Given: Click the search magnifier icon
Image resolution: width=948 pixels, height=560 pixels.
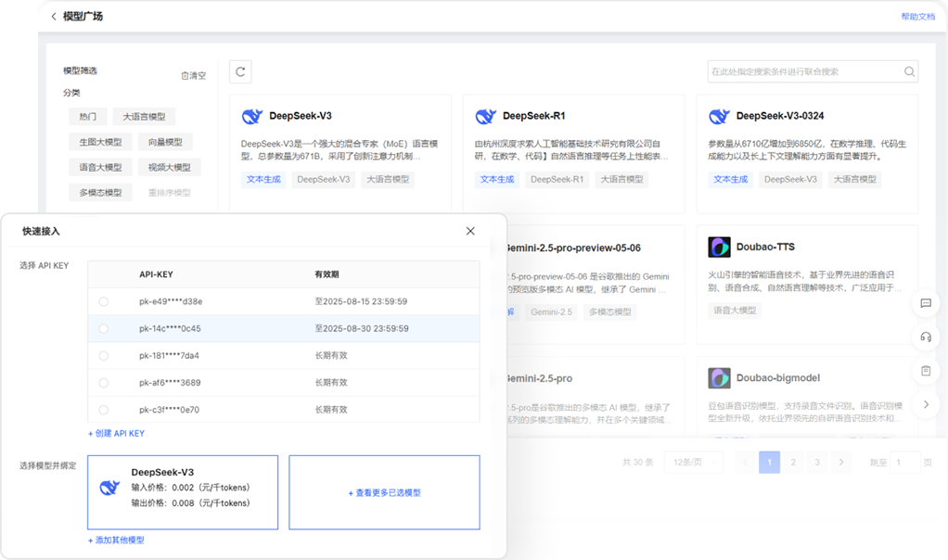Looking at the screenshot, I should click(909, 71).
